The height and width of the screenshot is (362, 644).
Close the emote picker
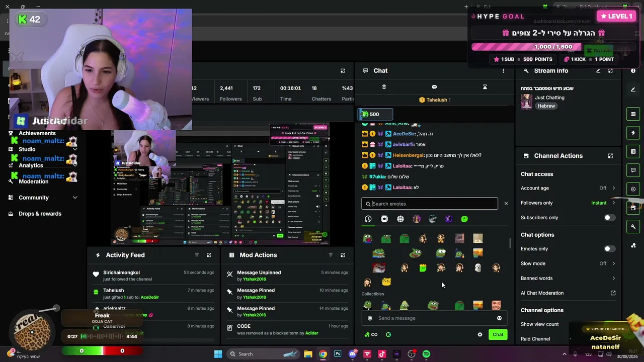(x=506, y=204)
